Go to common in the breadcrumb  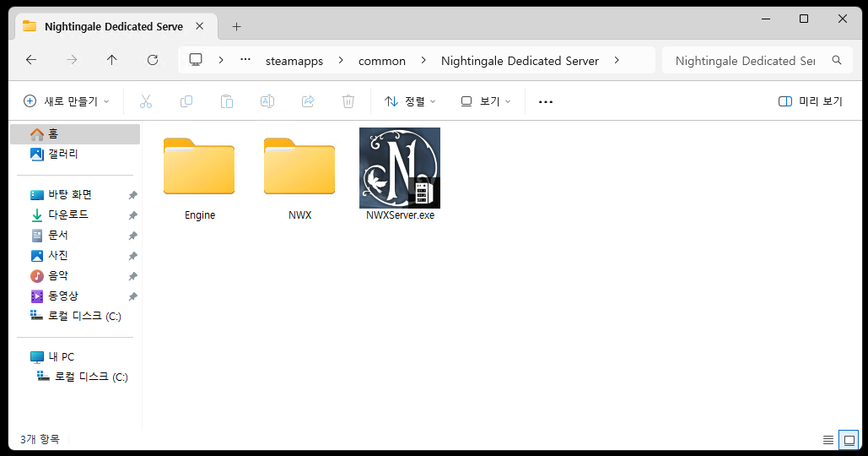[382, 61]
